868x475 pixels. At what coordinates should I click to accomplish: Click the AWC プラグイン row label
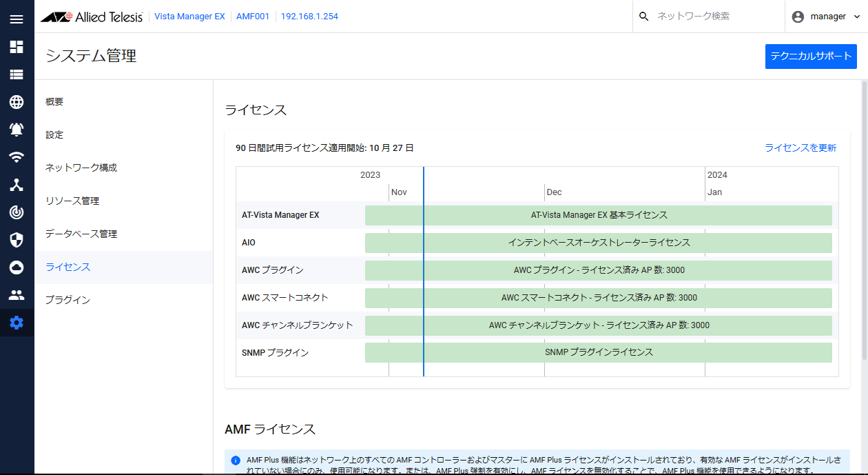(x=272, y=270)
